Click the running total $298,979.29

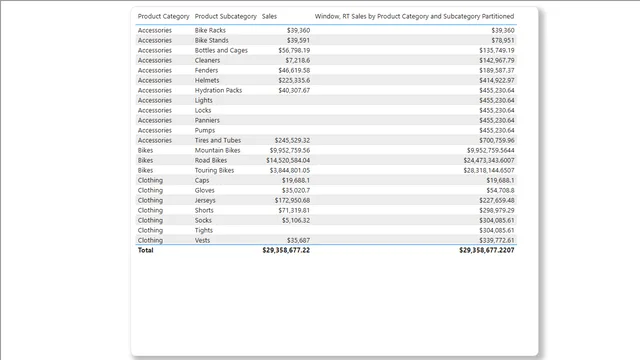pos(497,210)
